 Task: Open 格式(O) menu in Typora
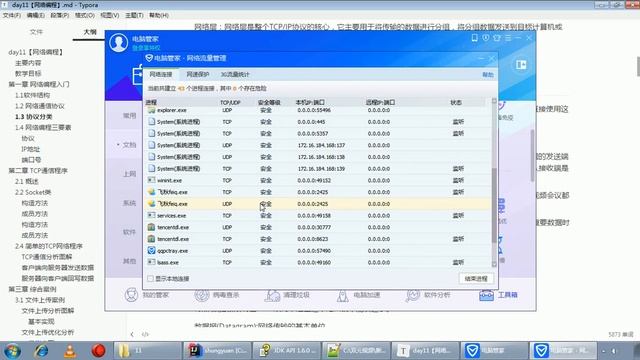coord(84,15)
